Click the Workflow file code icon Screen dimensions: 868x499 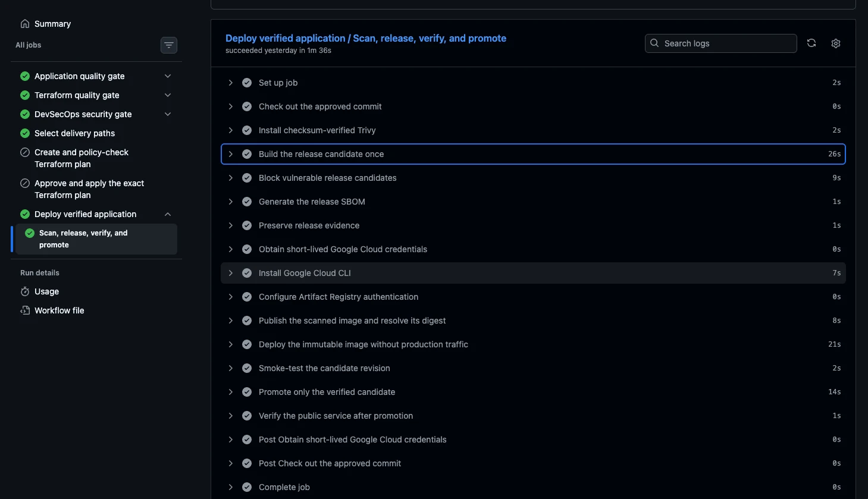(25, 310)
